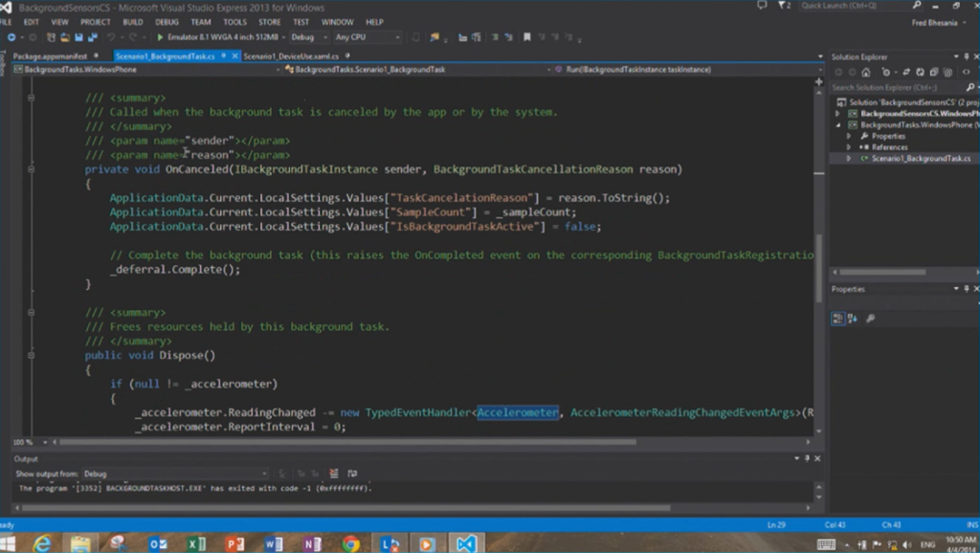Open the feedback speech-bubble icon
Image resolution: width=980 pixels, height=553 pixels.
(x=761, y=6)
